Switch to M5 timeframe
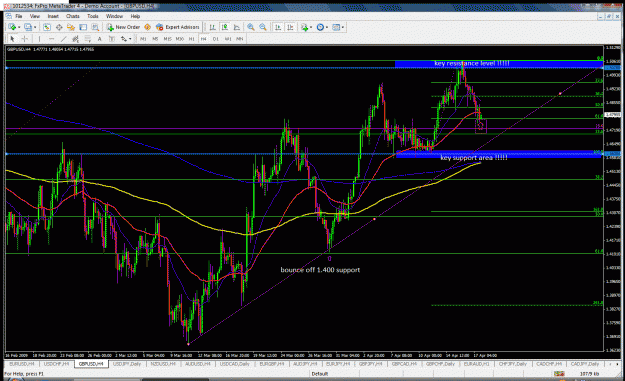The height and width of the screenshot is (381, 625). tap(155, 39)
